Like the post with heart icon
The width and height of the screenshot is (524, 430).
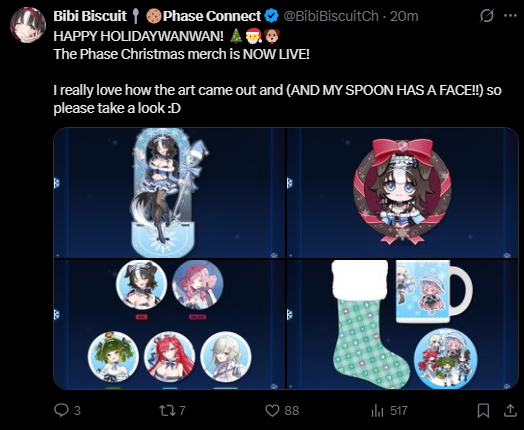[x=272, y=410]
